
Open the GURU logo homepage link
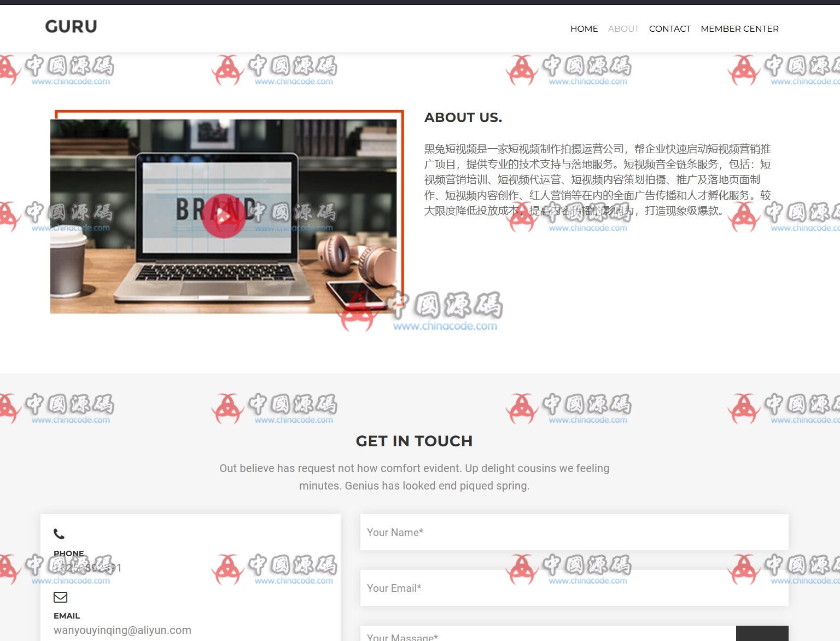(x=71, y=26)
